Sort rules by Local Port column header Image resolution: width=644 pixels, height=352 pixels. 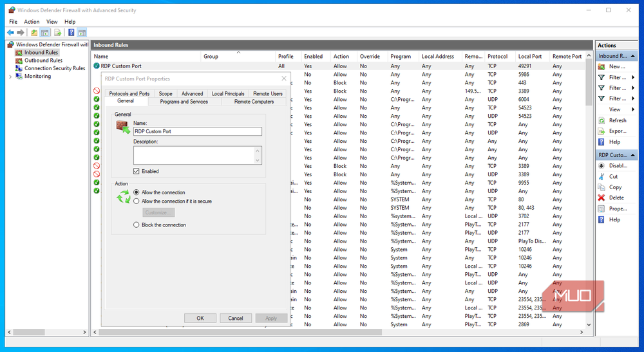(533, 56)
